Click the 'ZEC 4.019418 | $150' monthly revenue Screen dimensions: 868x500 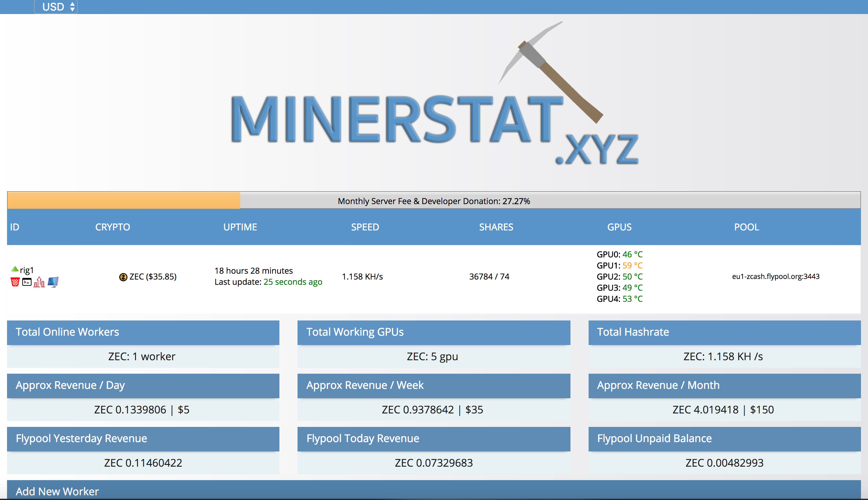coord(723,410)
